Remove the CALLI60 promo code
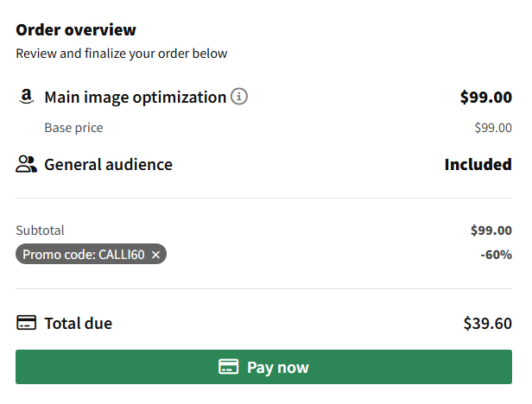 point(155,255)
